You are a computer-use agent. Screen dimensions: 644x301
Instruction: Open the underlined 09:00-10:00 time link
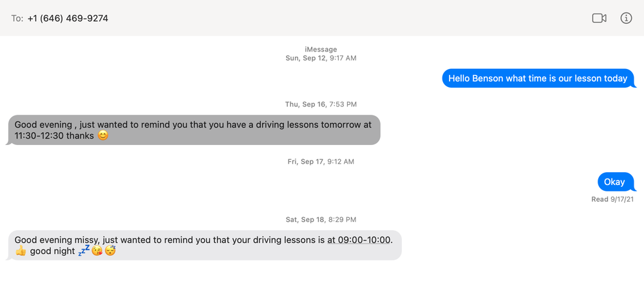359,240
